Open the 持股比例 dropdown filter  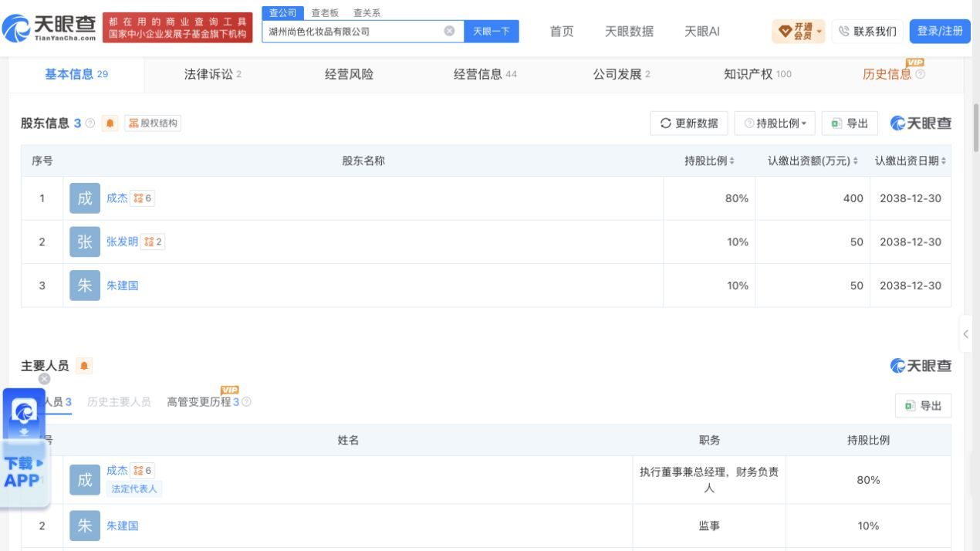(775, 123)
